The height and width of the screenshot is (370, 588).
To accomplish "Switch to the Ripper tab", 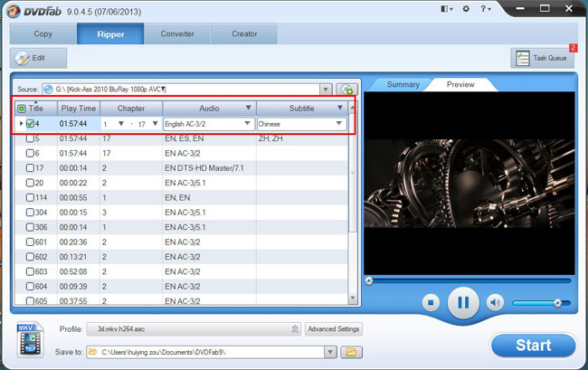I will coord(110,33).
